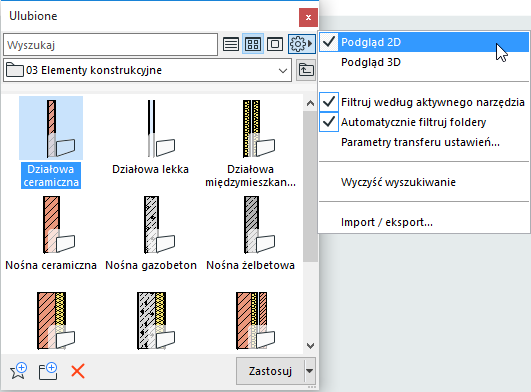Create new favorites folder icon
531x392 pixels.
click(48, 371)
